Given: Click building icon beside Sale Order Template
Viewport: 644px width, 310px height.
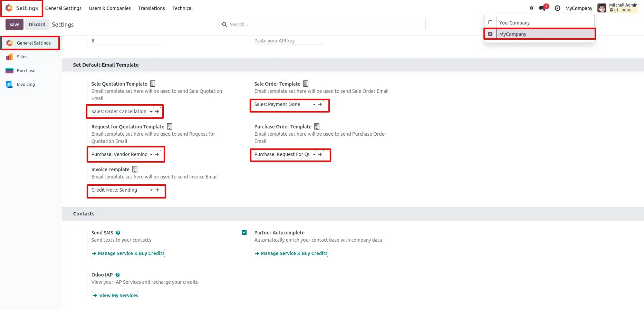Looking at the screenshot, I should (306, 84).
